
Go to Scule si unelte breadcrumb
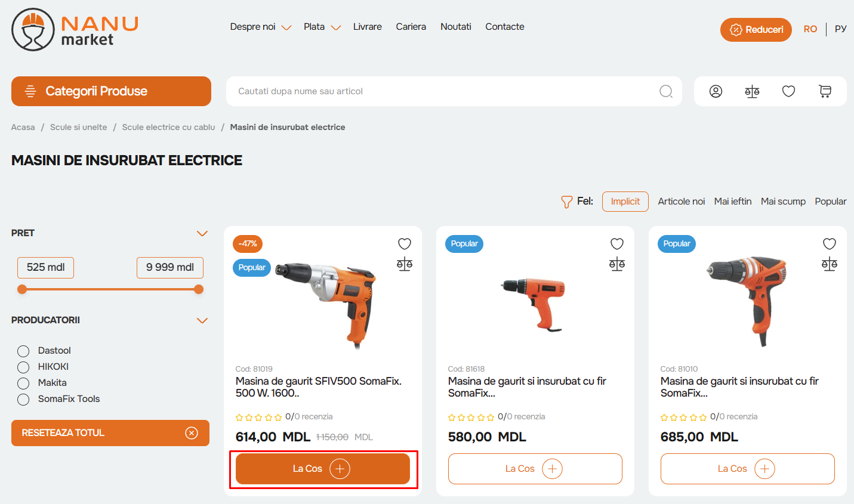(x=79, y=127)
